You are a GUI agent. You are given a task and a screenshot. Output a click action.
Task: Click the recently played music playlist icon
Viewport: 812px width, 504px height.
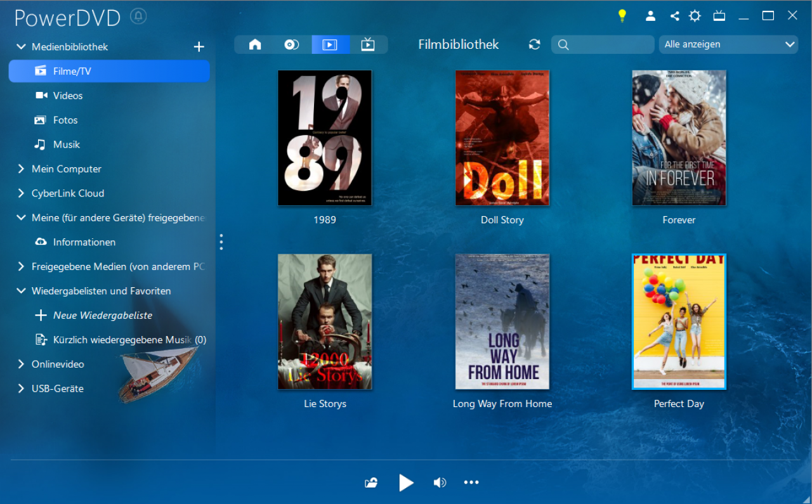pyautogui.click(x=41, y=340)
